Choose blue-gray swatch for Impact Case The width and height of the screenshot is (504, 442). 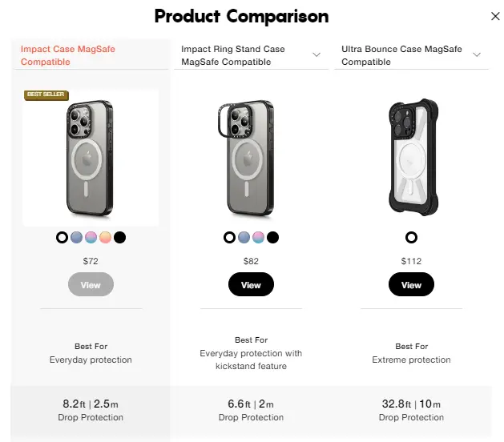click(x=76, y=237)
